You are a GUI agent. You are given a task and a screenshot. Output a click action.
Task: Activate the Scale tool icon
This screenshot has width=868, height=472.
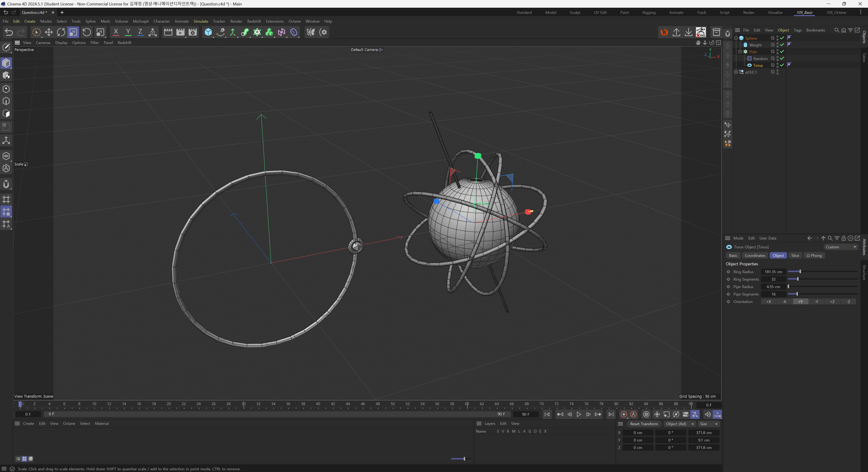(x=73, y=32)
